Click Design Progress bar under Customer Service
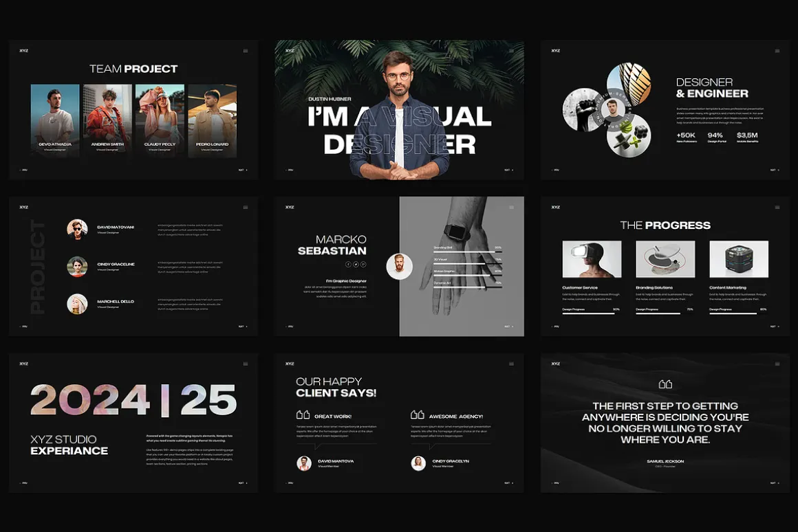The image size is (798, 532). tap(591, 313)
